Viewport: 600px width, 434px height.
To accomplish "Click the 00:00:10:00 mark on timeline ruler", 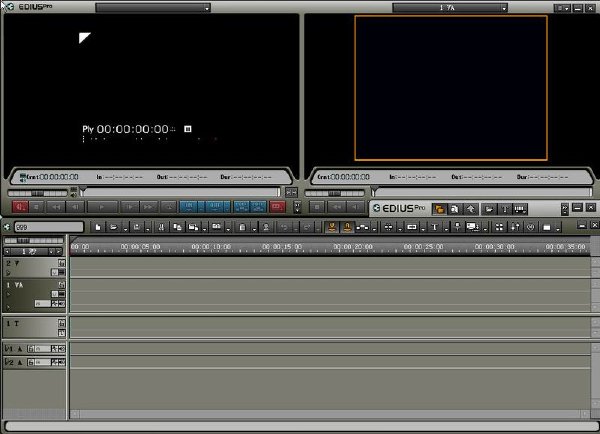I will 211,247.
